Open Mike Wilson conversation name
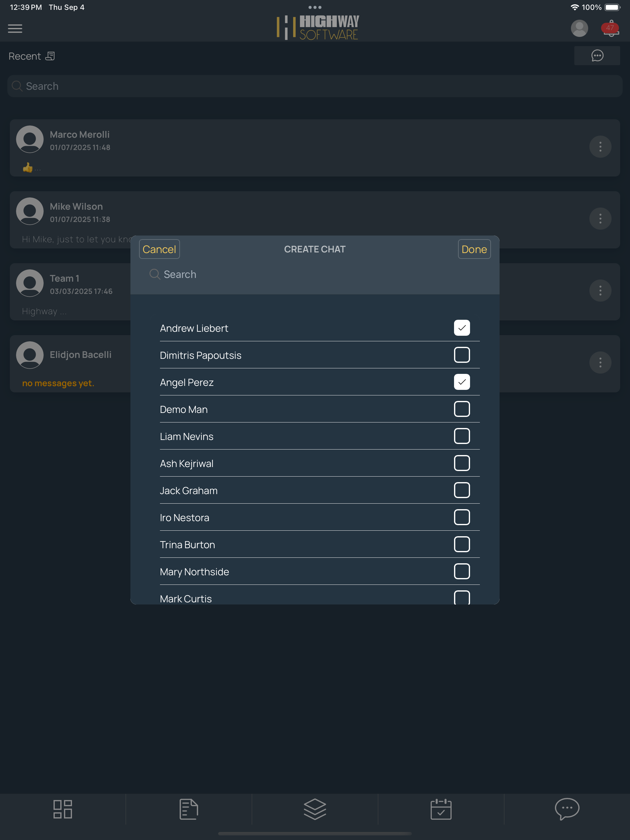This screenshot has width=630, height=840. click(76, 207)
